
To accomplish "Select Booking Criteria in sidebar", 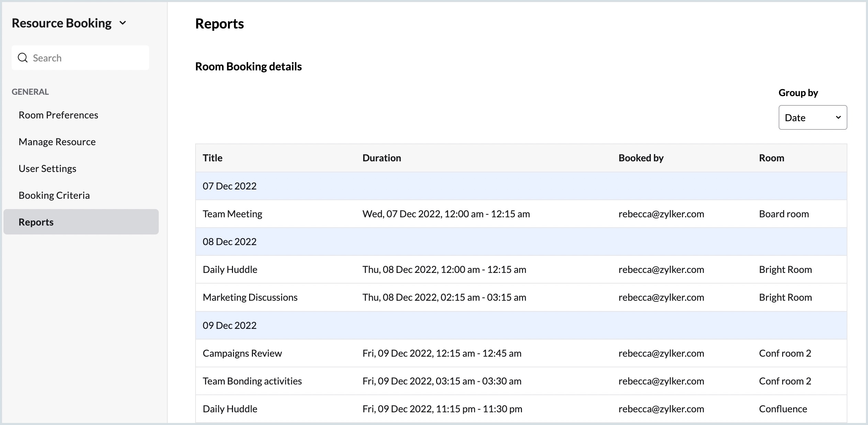I will pos(54,195).
